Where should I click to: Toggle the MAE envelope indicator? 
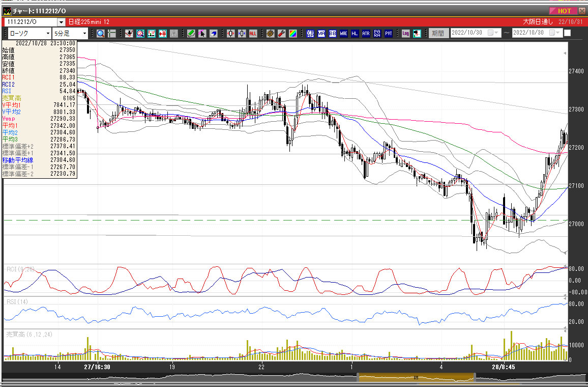click(343, 34)
